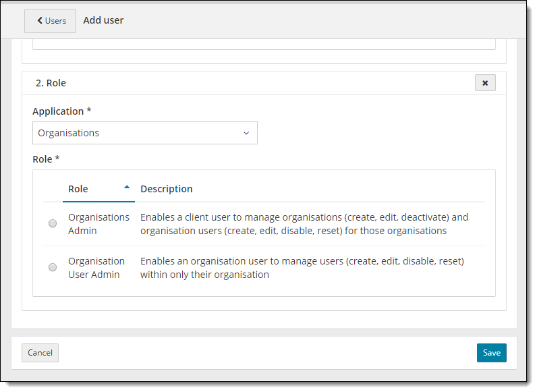Click the Organisation User Admin role name

[x=96, y=268]
